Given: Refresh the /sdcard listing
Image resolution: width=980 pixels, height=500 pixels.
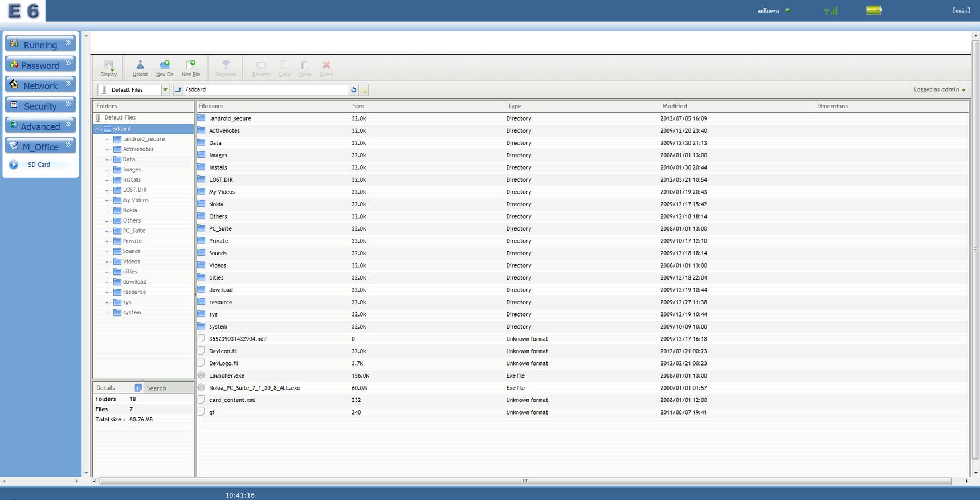Looking at the screenshot, I should point(353,90).
